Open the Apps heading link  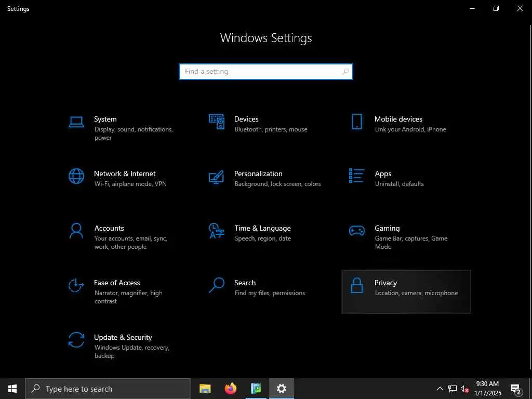[383, 174]
